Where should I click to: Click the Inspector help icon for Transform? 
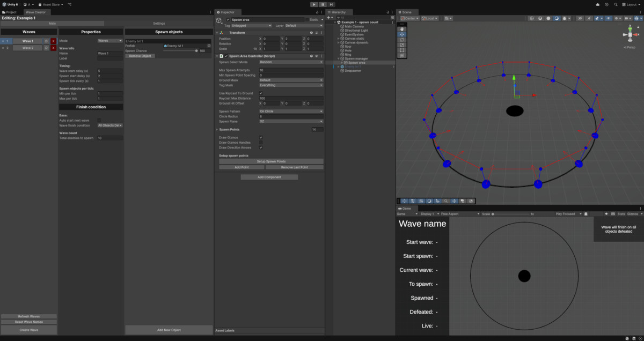point(311,33)
